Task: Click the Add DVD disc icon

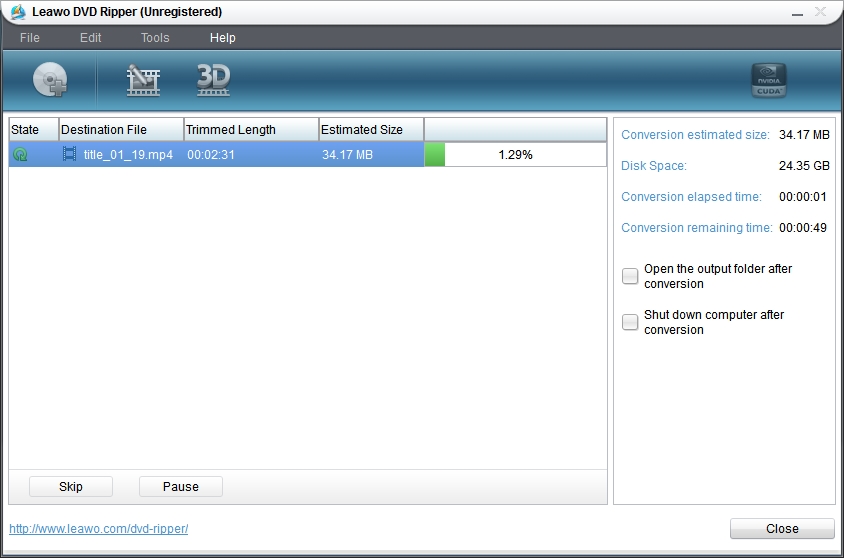Action: (50, 80)
